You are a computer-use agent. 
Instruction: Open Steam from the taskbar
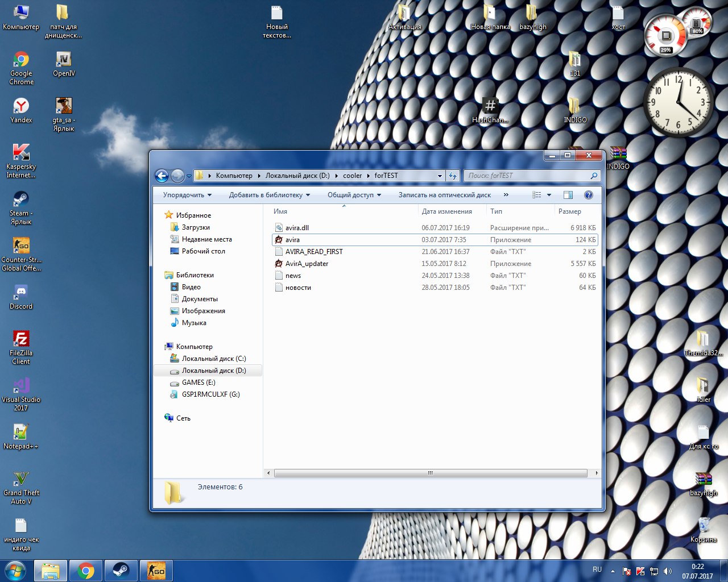121,571
